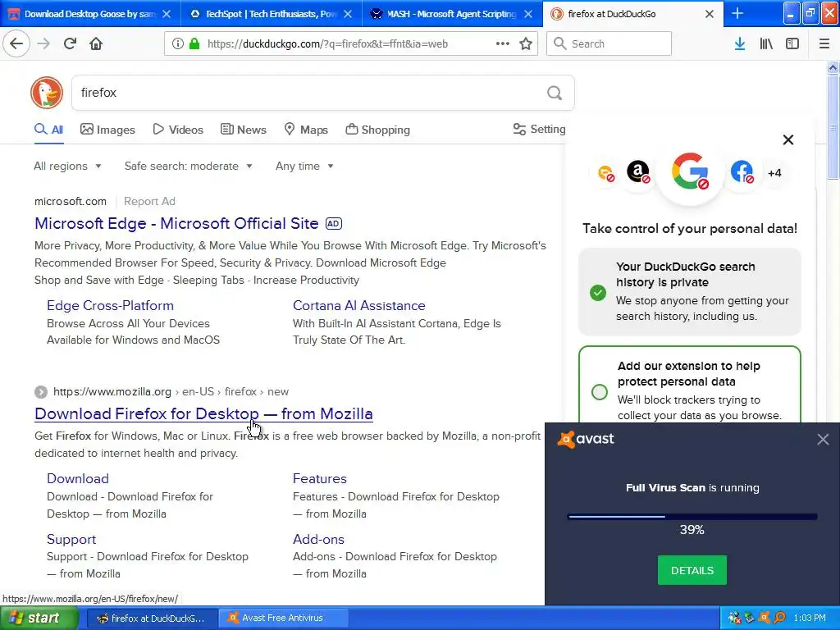The image size is (840, 630).
Task: Go back with the browser back arrow
Action: pyautogui.click(x=16, y=43)
